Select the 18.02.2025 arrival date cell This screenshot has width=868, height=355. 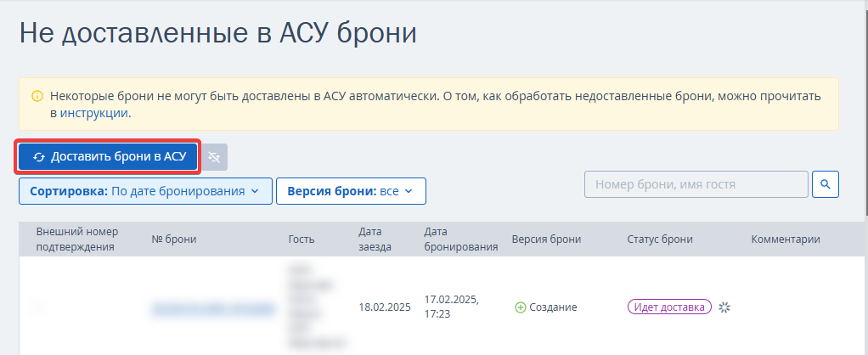385,307
